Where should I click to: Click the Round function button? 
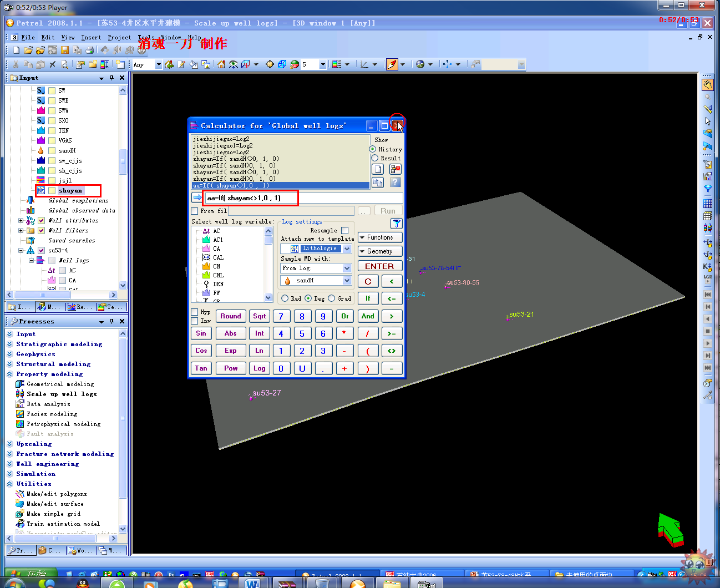[x=231, y=316]
